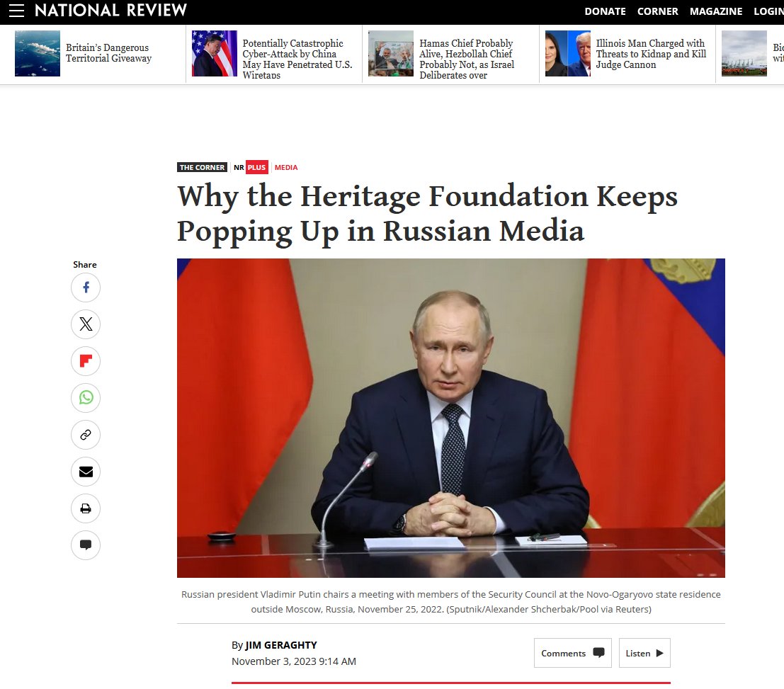Open the hamburger navigation menu

coord(16,11)
